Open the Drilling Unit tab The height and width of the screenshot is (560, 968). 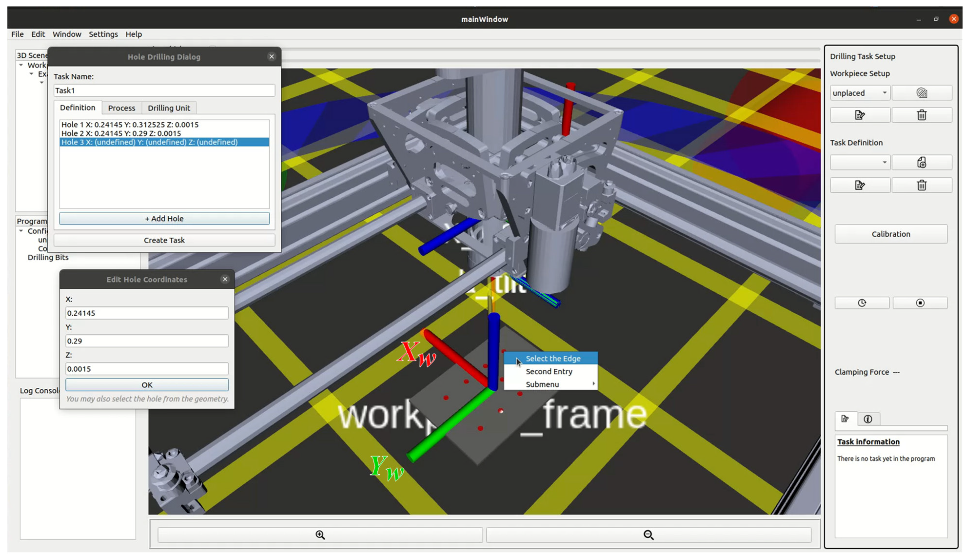point(169,108)
